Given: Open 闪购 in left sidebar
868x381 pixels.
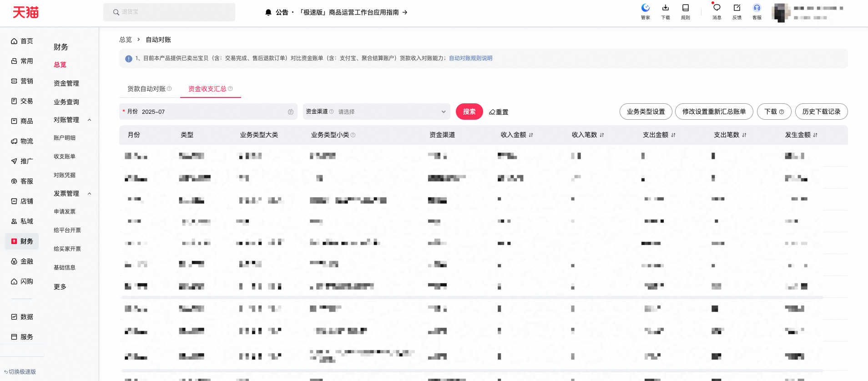Looking at the screenshot, I should point(22,281).
